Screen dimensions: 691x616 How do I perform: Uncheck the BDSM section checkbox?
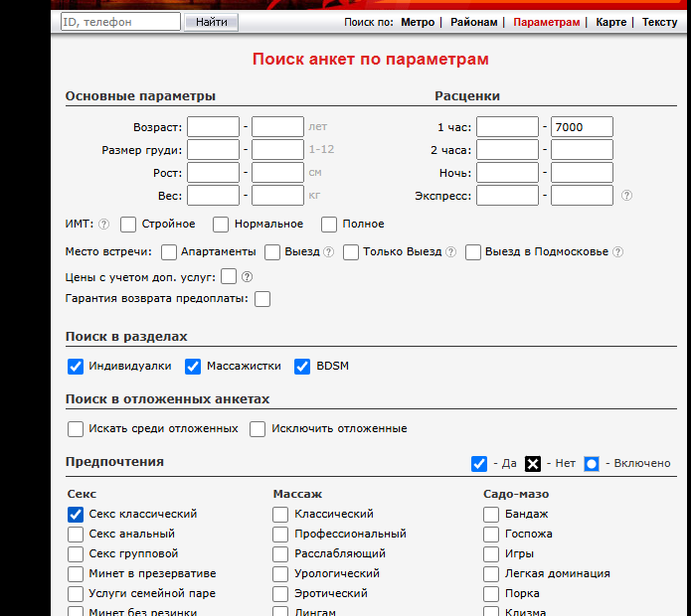302,367
